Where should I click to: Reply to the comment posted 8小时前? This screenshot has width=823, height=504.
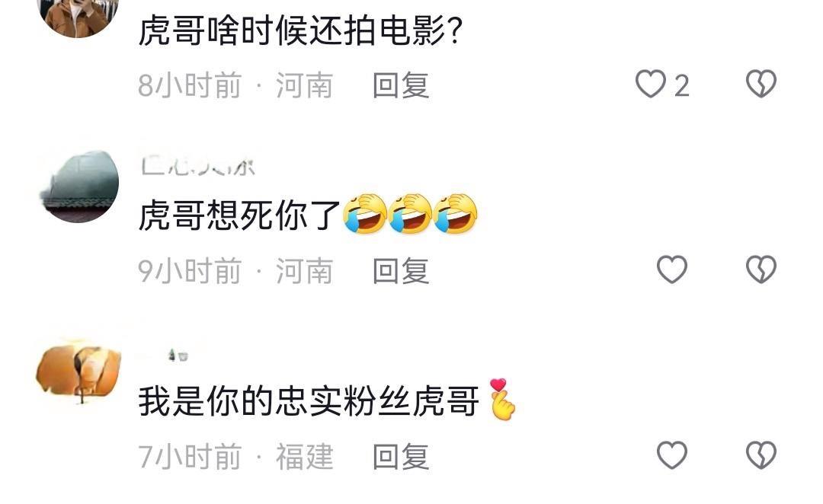click(x=401, y=85)
